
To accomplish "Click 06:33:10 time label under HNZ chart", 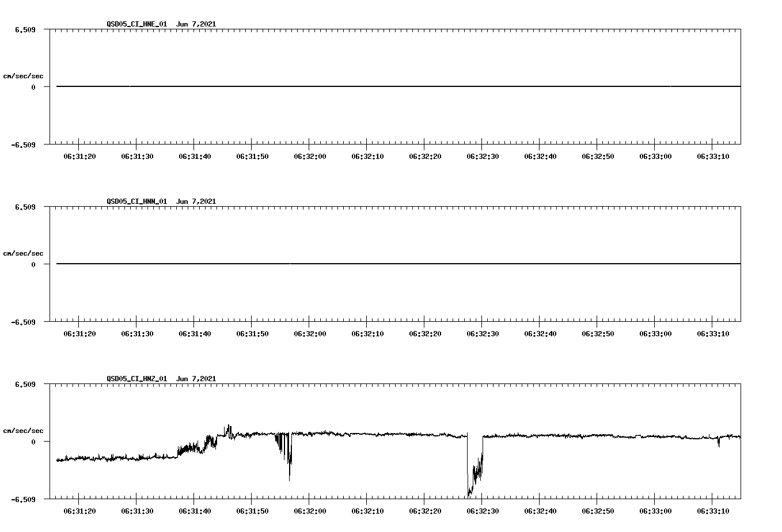I will (x=713, y=511).
